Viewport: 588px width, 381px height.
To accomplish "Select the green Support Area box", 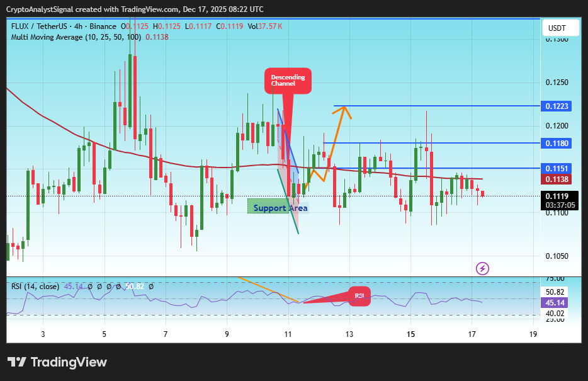I will click(272, 207).
